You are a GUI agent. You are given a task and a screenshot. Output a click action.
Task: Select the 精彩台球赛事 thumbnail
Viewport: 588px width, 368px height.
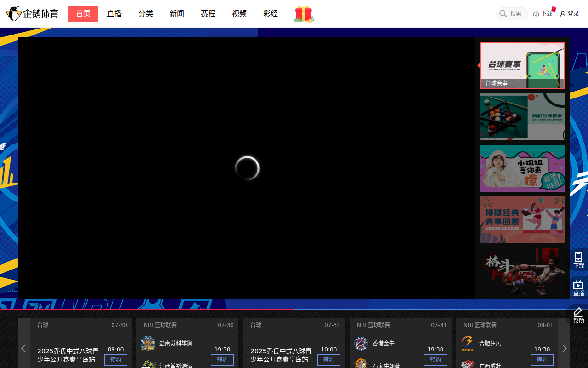tap(522, 117)
